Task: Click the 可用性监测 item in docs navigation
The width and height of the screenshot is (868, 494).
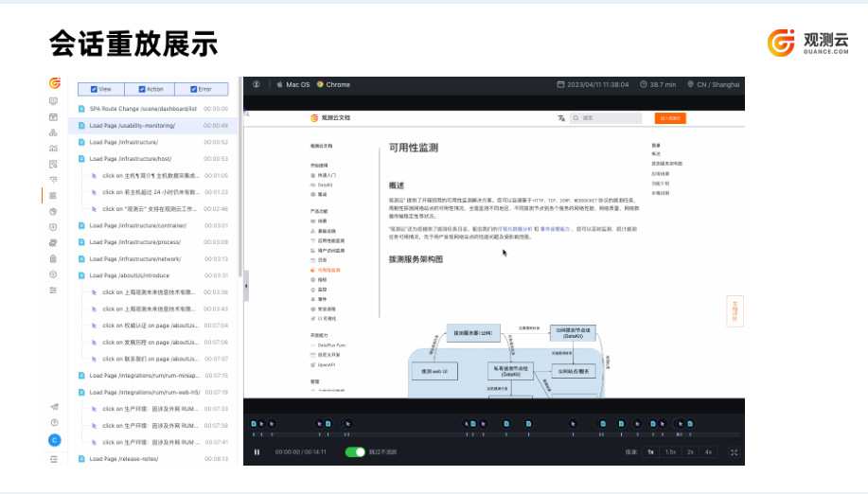Action: pyautogui.click(x=328, y=270)
